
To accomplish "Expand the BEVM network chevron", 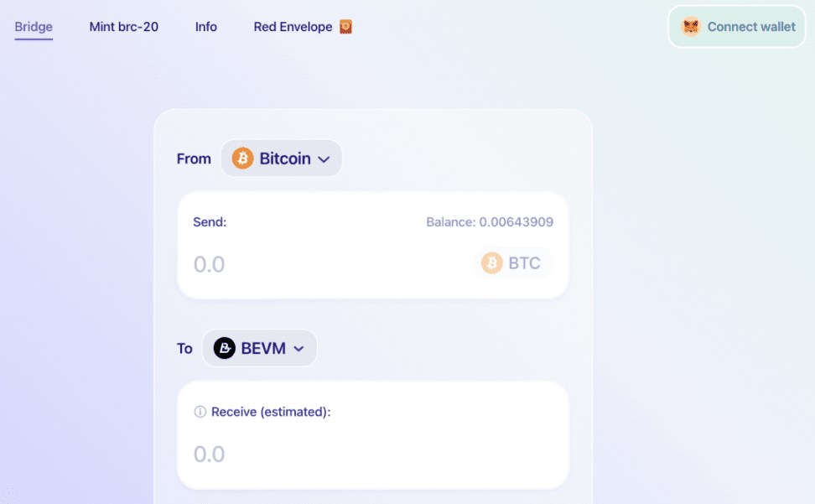I will tap(298, 349).
